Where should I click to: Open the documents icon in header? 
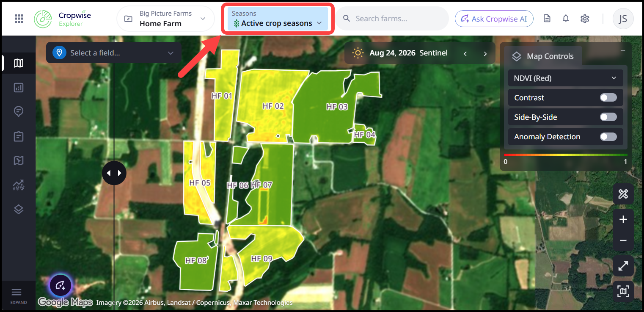tap(547, 19)
